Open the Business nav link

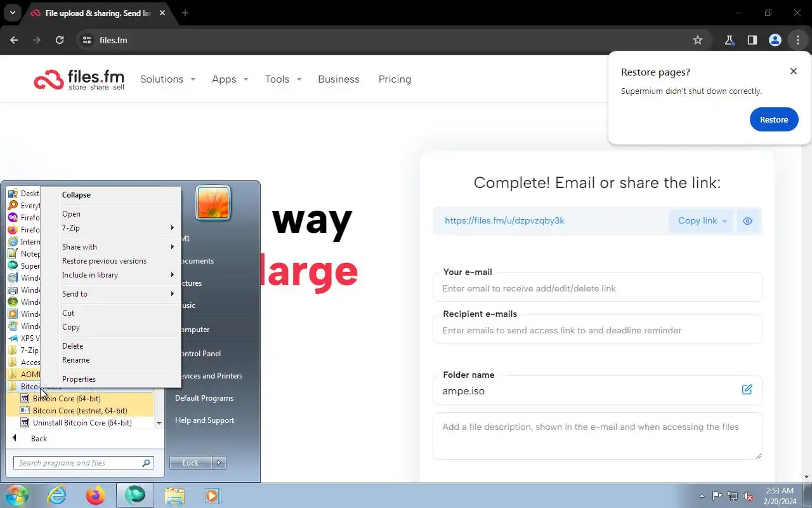coord(339,79)
